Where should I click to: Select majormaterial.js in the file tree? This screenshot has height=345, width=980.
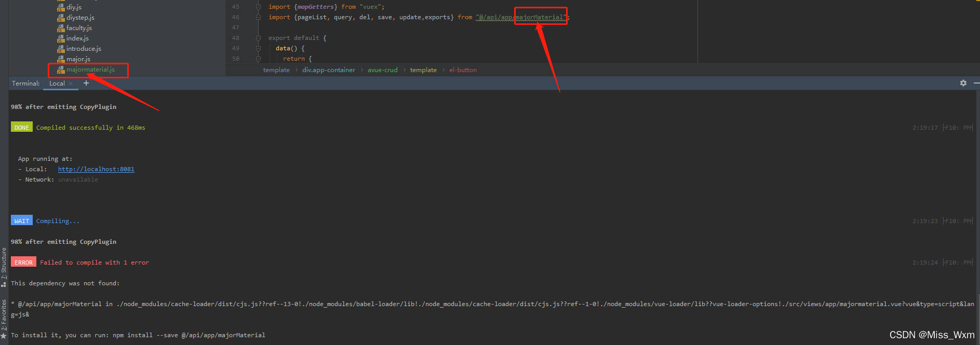[x=90, y=70]
